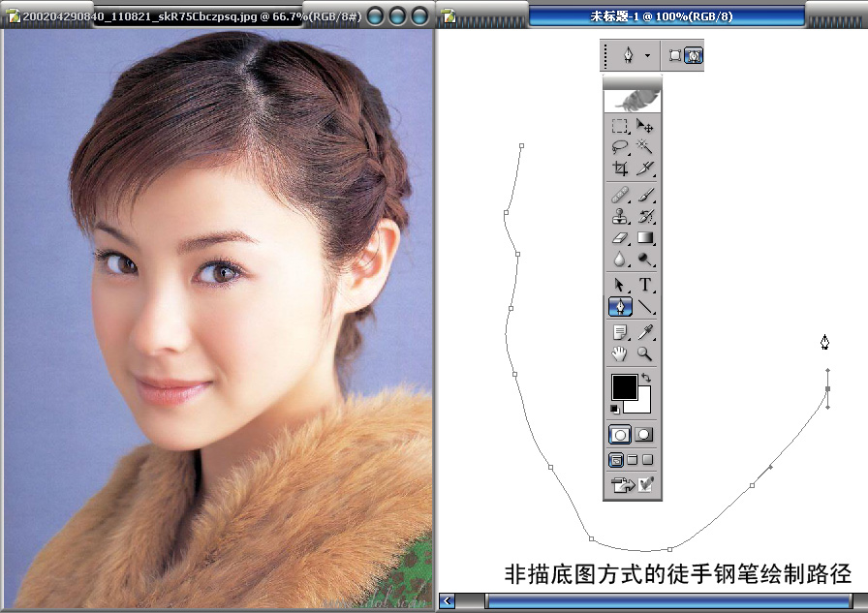
Task: Open the tool preset dropdown arrow
Action: [x=647, y=55]
